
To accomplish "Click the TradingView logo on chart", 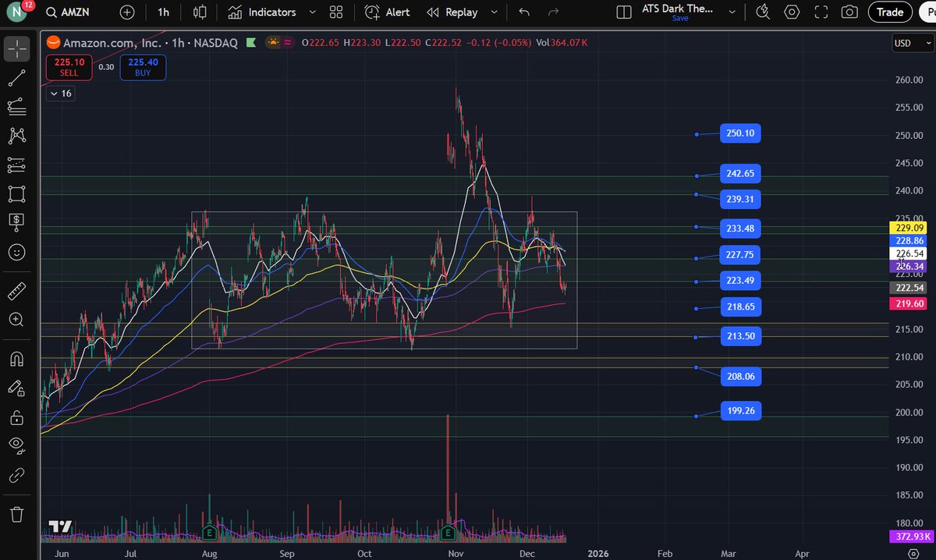I will click(x=62, y=527).
